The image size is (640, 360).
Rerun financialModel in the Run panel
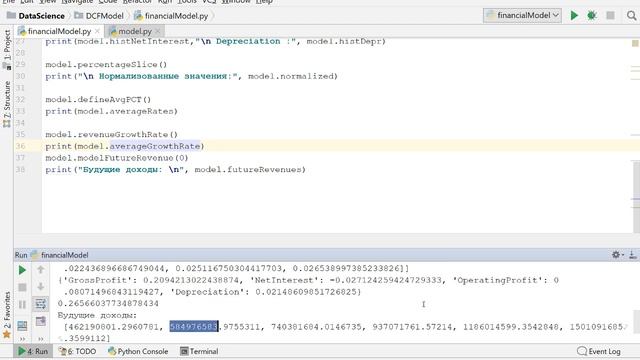click(x=22, y=270)
